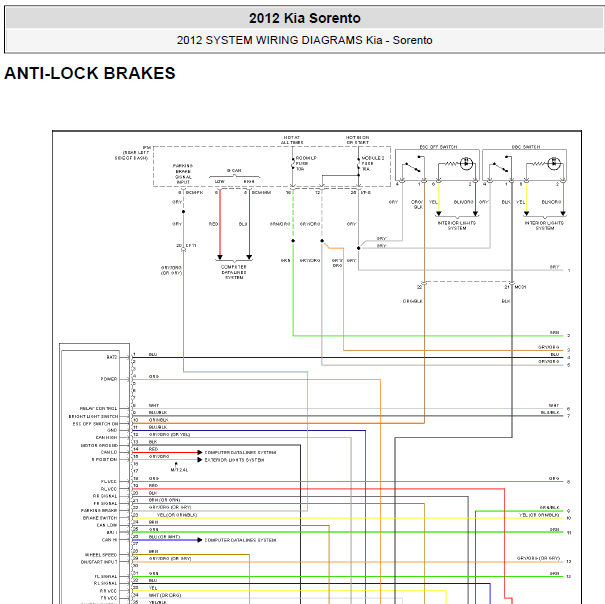Screen dimensions: 605x604
Task: Click the 'B CAN' label in IPM
Action: [x=234, y=170]
